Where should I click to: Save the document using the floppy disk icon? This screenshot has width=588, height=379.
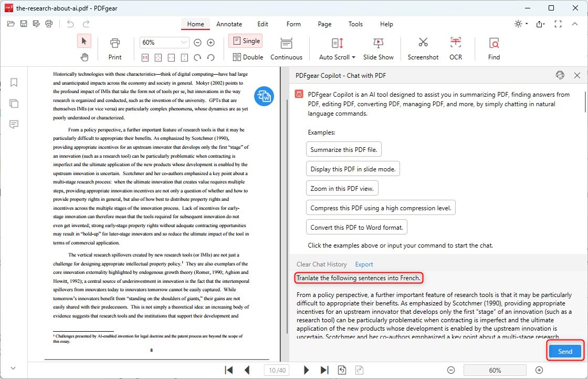[x=24, y=24]
